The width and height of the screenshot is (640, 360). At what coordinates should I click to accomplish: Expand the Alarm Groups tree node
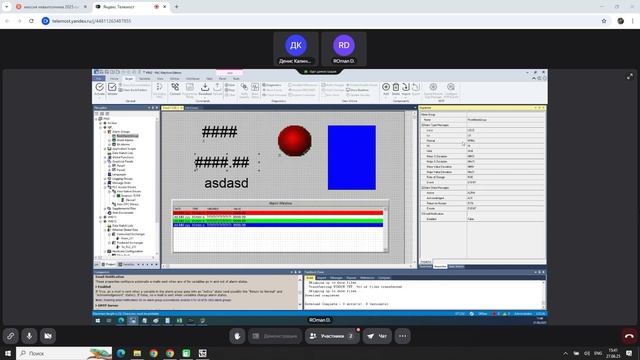pos(105,131)
